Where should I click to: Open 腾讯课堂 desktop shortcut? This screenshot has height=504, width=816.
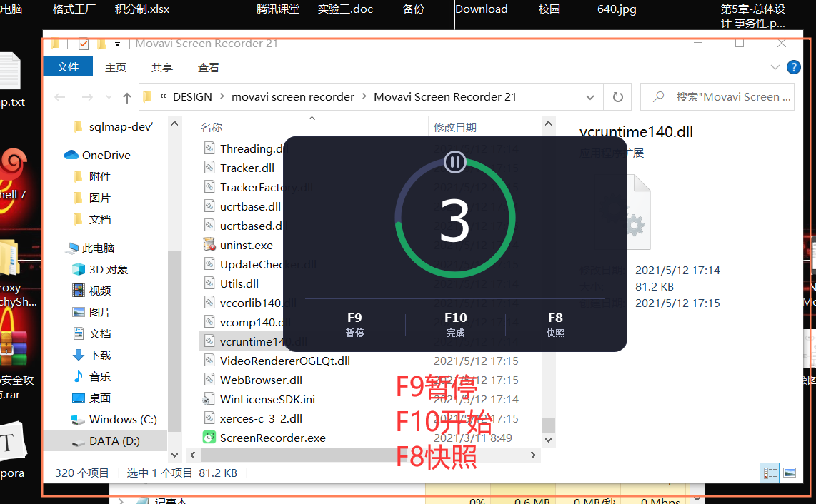click(x=277, y=9)
